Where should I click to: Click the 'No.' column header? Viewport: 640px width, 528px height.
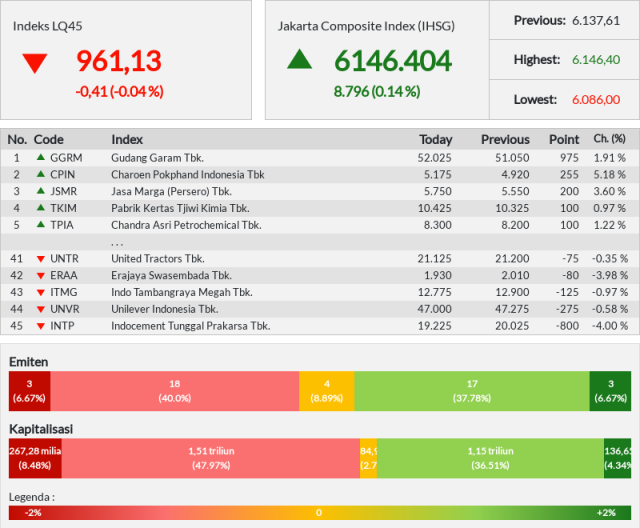pos(17,140)
